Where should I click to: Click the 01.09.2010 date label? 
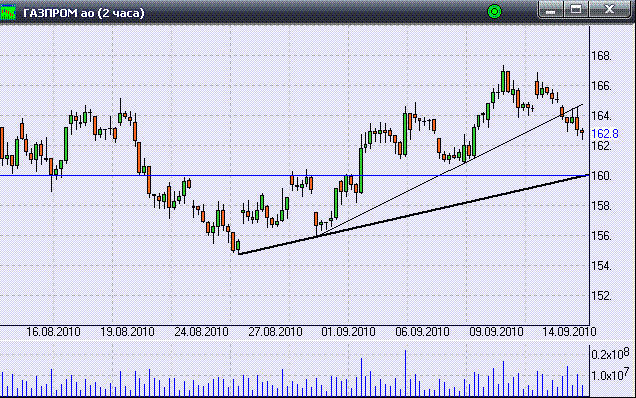click(x=348, y=332)
